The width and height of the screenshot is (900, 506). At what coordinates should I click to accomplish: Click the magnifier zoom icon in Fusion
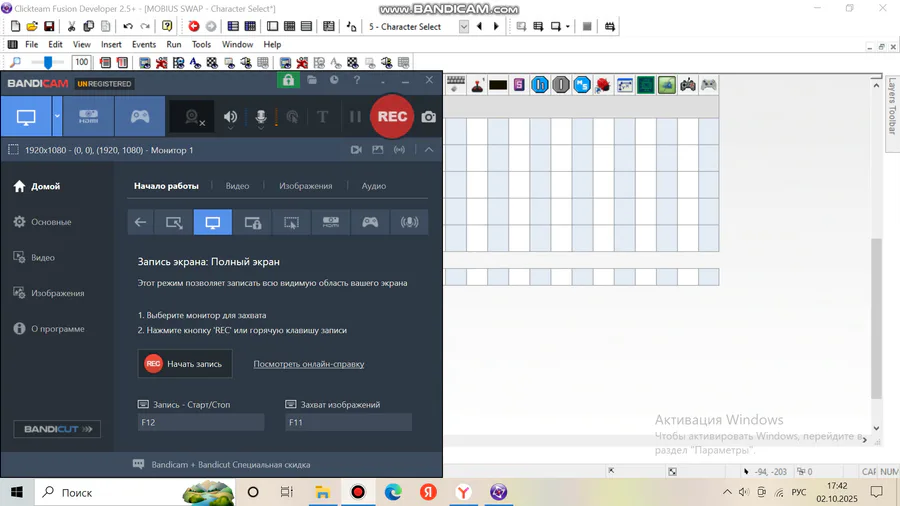[15, 62]
